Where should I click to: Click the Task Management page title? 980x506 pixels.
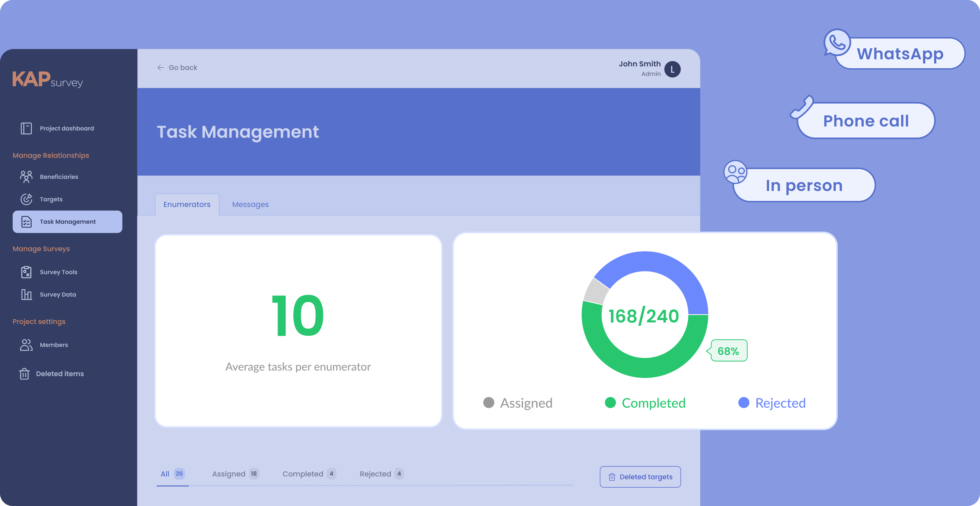tap(238, 132)
